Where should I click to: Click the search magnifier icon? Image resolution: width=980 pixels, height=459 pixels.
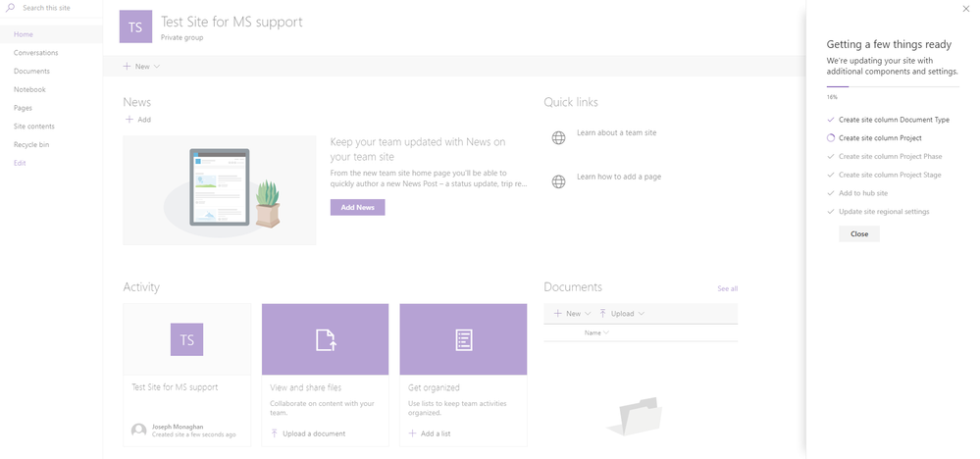pyautogui.click(x=10, y=8)
